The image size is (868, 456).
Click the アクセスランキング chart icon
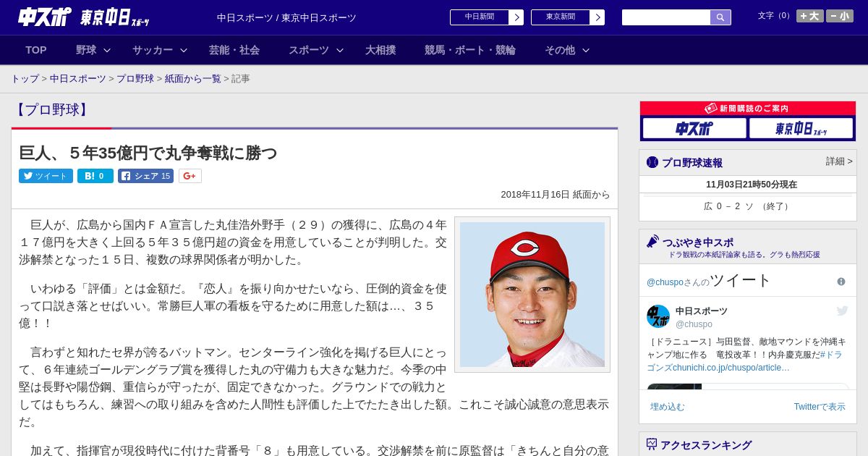pyautogui.click(x=652, y=444)
